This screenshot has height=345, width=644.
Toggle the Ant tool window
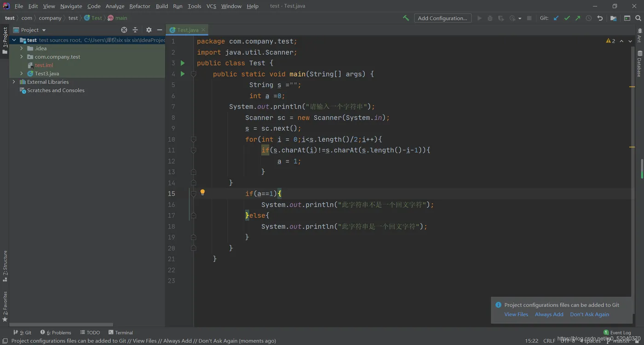pos(639,35)
